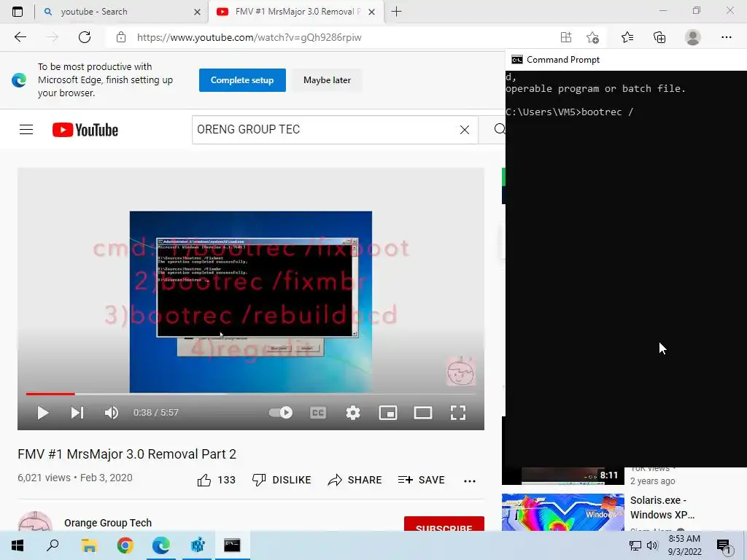Dismiss with Maybe later
The height and width of the screenshot is (560, 747).
pos(327,80)
